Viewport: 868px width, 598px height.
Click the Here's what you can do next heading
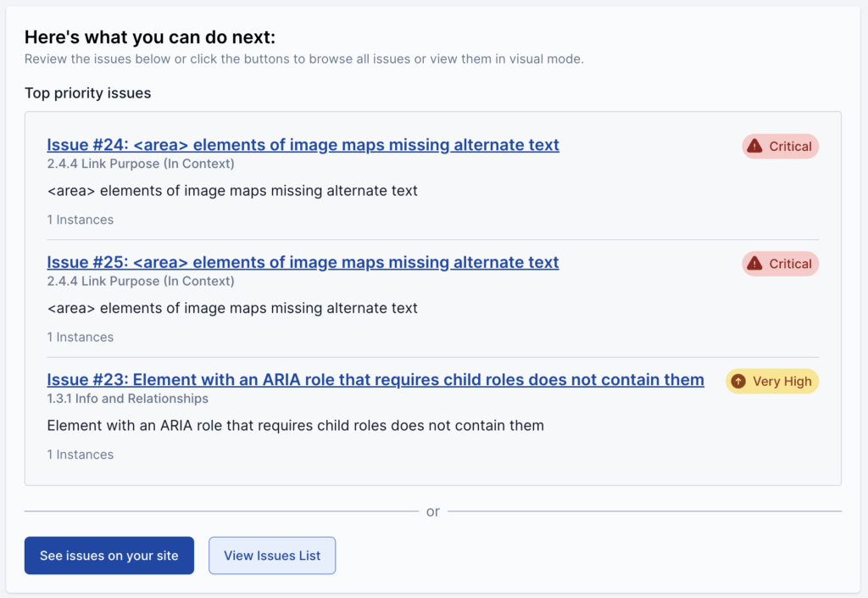click(150, 37)
